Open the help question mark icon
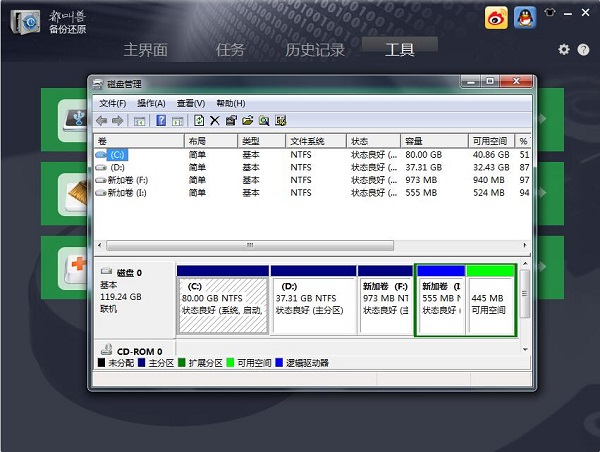Viewport: 600px width, 452px height. pyautogui.click(x=583, y=49)
